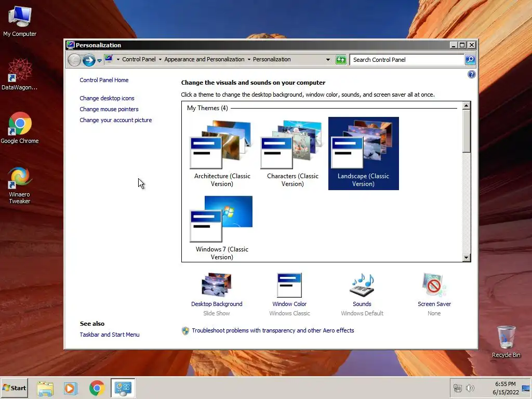The image size is (532, 399).
Task: Click the search magnifier icon
Action: coord(470,60)
